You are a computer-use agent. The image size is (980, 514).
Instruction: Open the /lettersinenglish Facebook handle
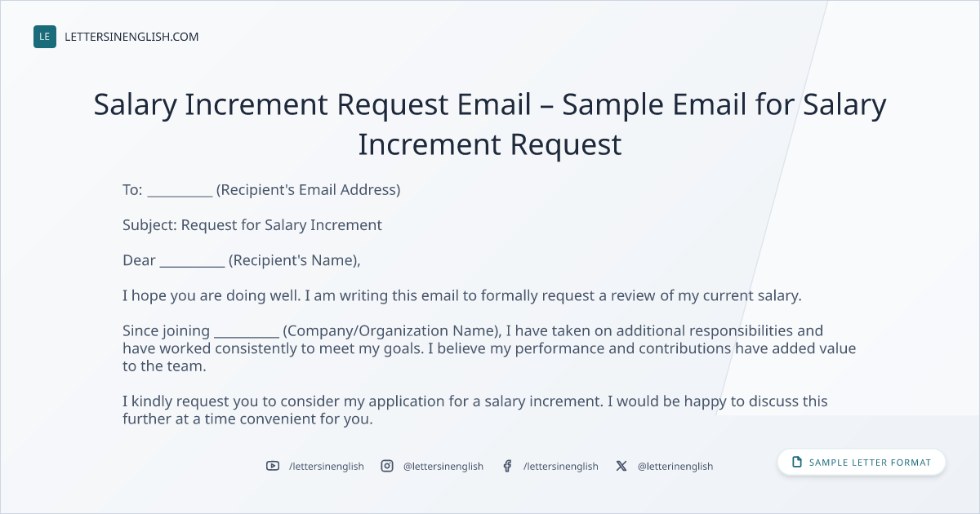[561, 466]
